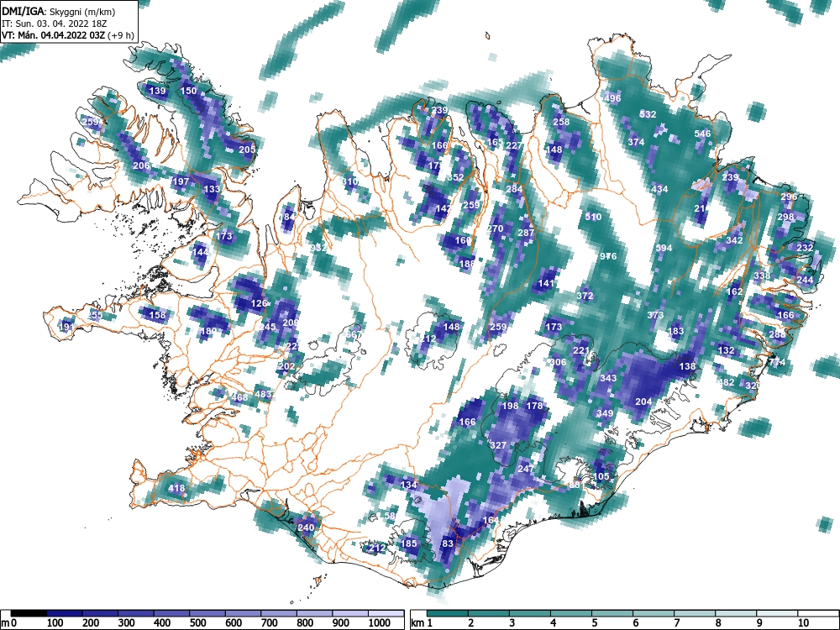Select the darkest blue 100 m legend swatch
The image size is (840, 630).
coord(65,613)
